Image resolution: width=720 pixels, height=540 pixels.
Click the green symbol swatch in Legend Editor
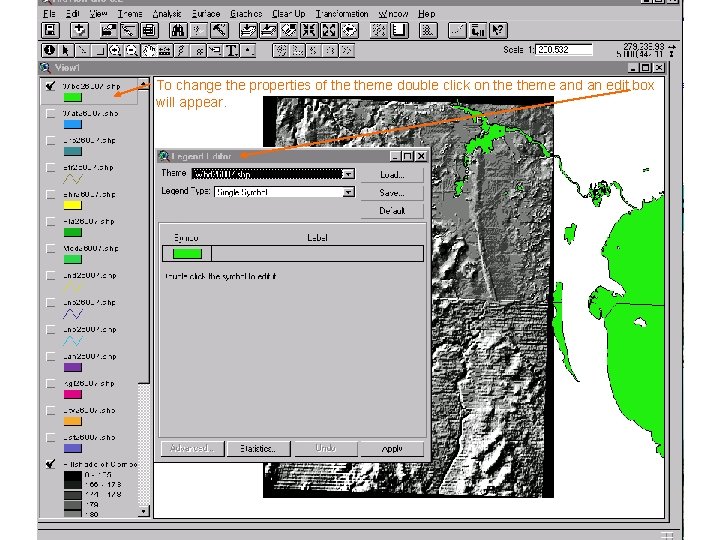[187, 254]
